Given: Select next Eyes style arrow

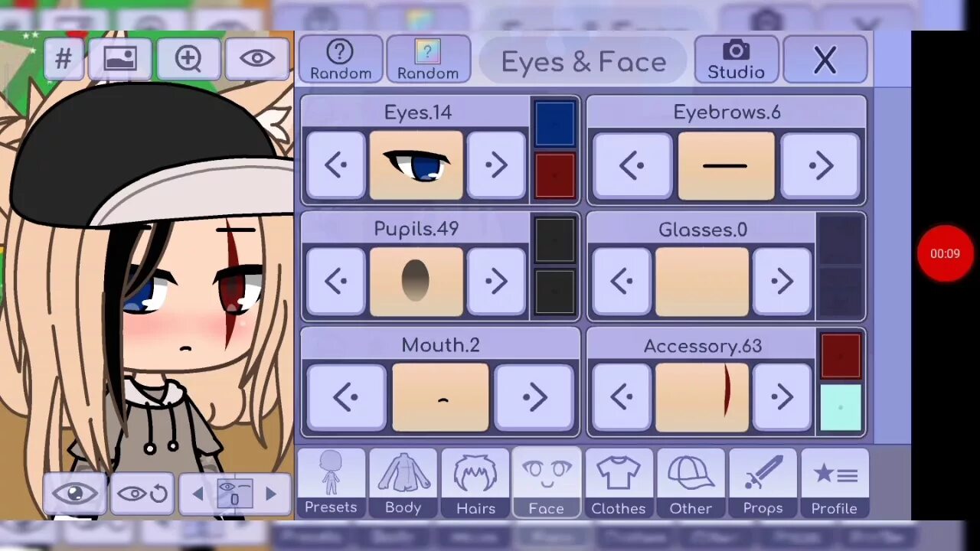Looking at the screenshot, I should pyautogui.click(x=496, y=165).
